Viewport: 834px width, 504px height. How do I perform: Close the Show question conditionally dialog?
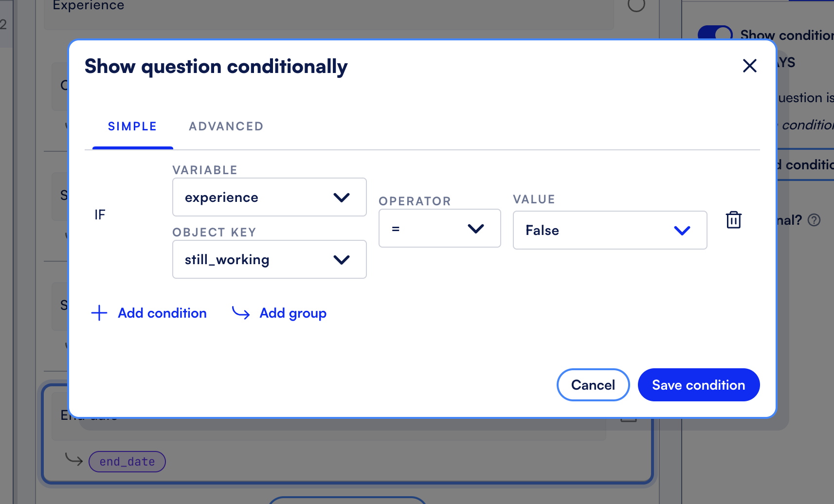749,66
